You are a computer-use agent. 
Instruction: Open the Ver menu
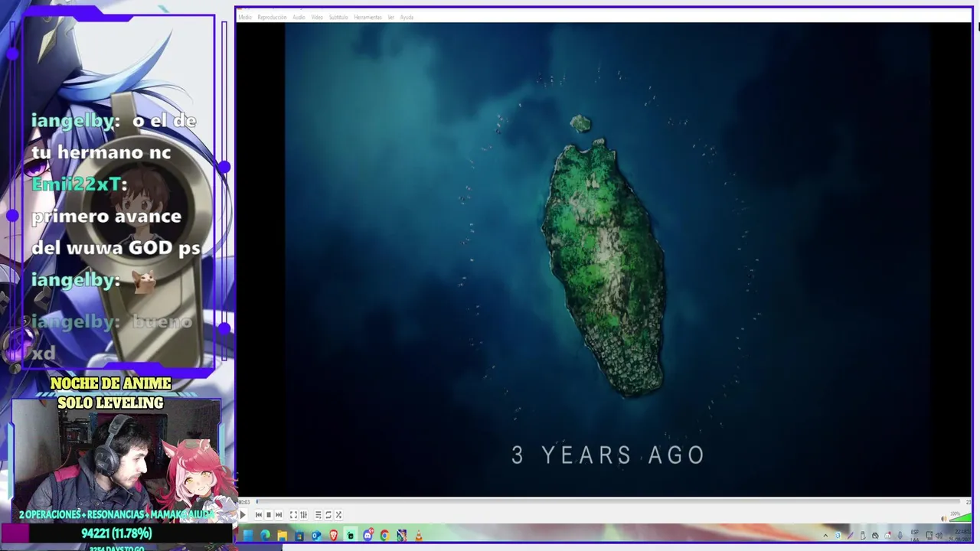pos(391,17)
